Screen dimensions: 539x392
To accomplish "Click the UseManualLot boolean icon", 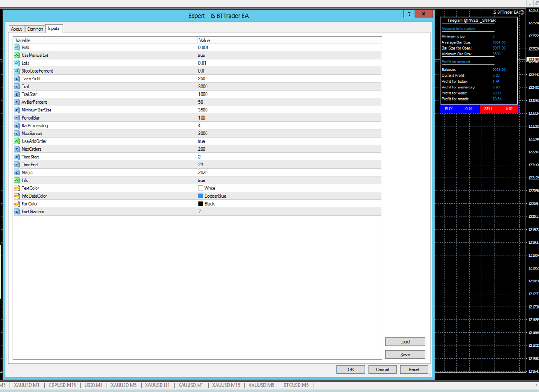I will pos(17,55).
